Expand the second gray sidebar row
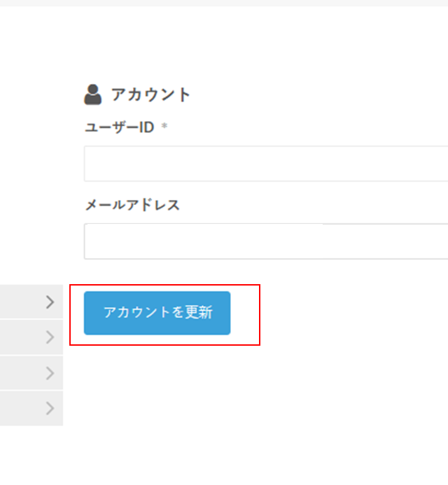The width and height of the screenshot is (448, 485). [28, 337]
